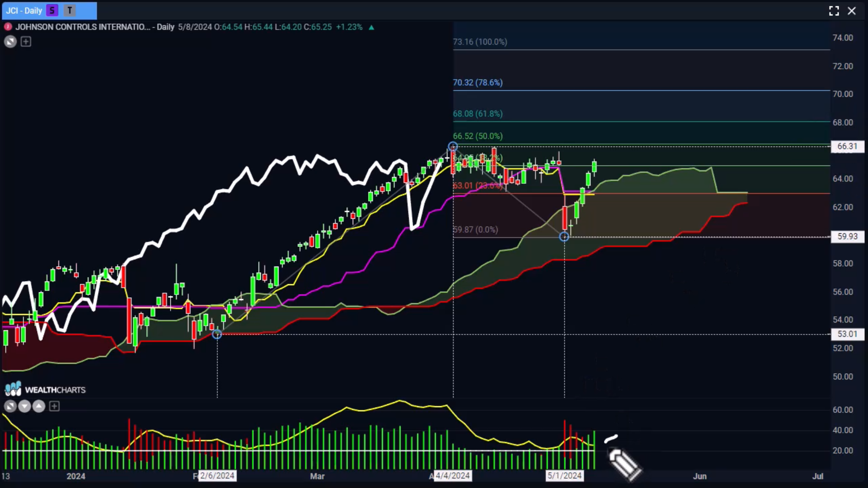Maximize the lower indicator pane with diagonal-arrow icon
868x488 pixels.
point(10,407)
